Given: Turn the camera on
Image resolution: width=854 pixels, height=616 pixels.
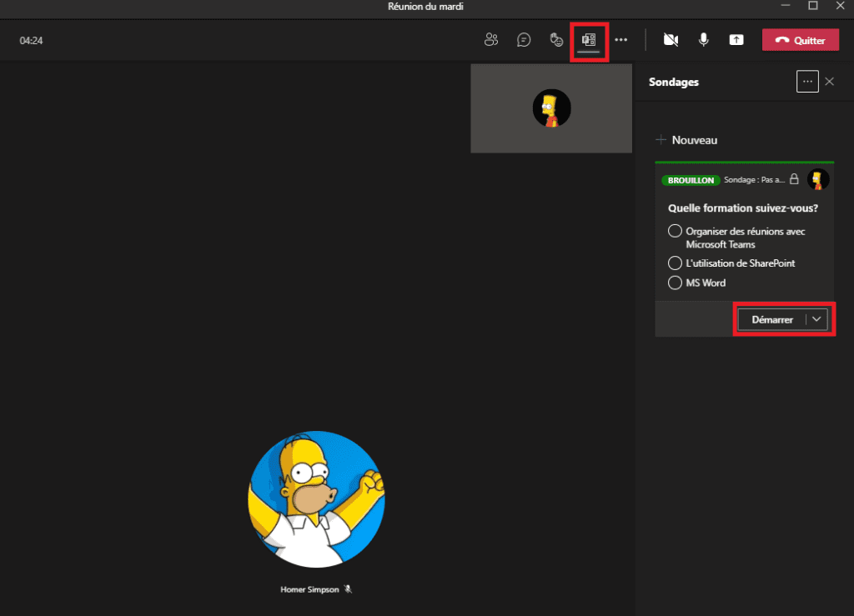Looking at the screenshot, I should point(671,40).
